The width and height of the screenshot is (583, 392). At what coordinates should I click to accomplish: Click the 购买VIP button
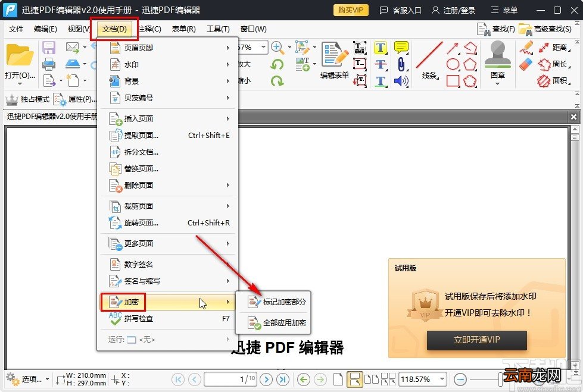point(351,10)
